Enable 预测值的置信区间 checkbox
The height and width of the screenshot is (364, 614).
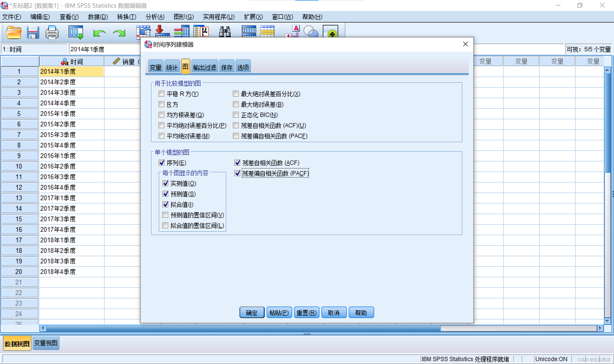pos(165,215)
